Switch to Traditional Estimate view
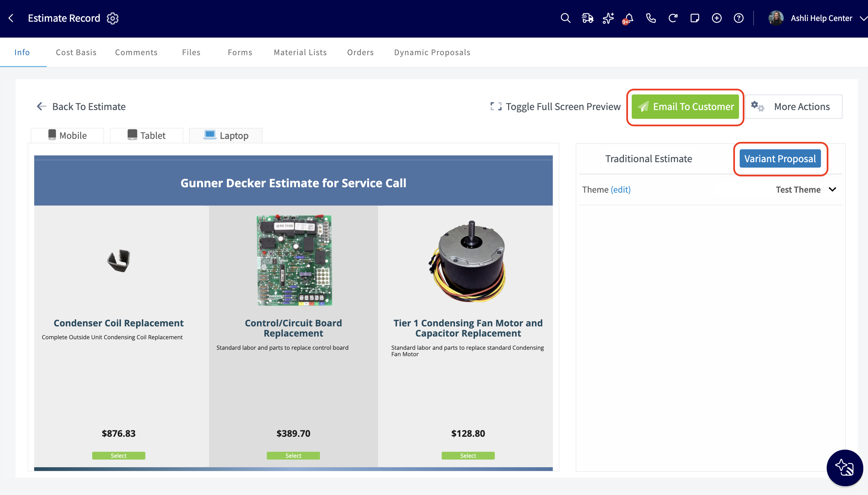868x495 pixels. 648,158
